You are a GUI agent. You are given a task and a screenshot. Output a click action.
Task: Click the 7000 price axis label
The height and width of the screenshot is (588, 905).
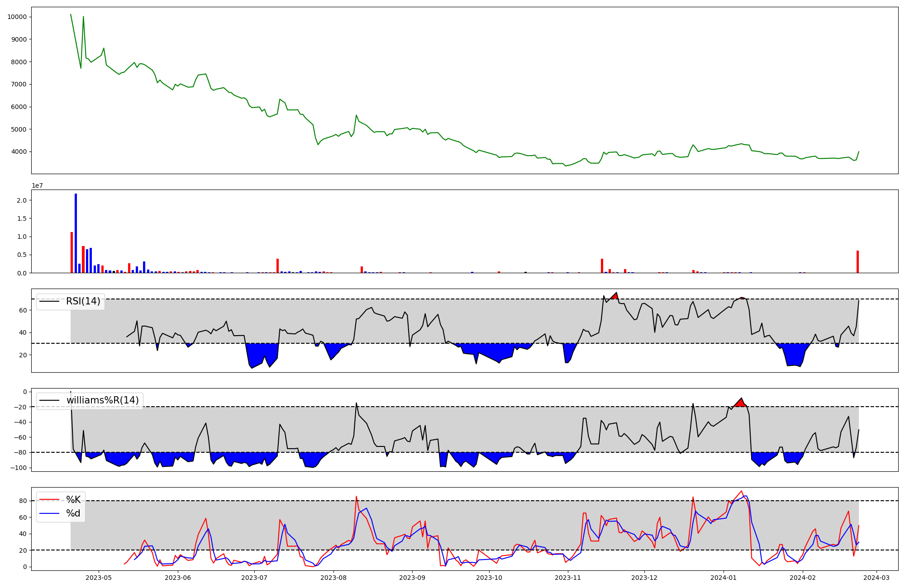point(19,85)
